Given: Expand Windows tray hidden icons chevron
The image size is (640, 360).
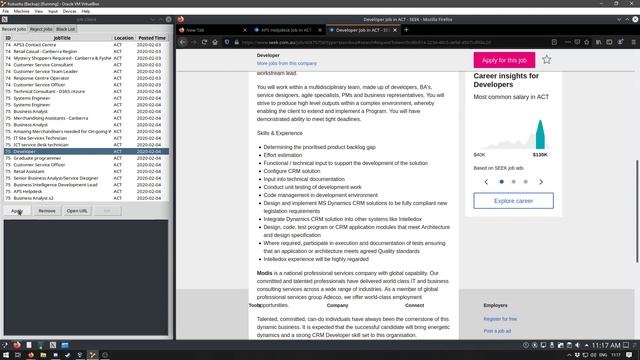Looking at the screenshot, I should point(569,355).
